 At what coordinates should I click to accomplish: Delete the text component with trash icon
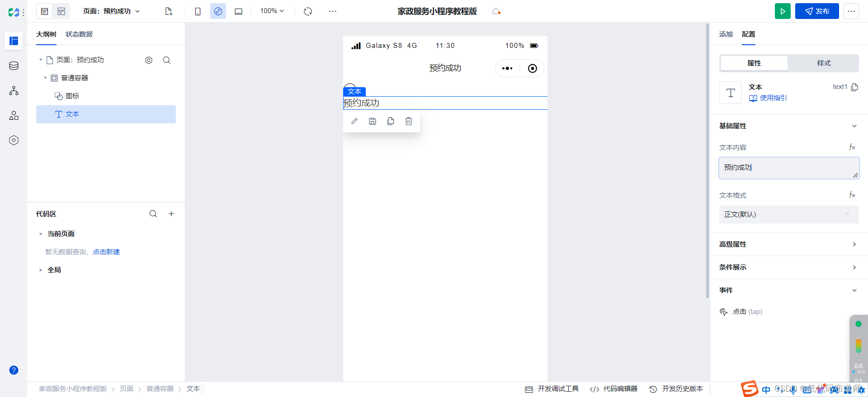pos(409,121)
